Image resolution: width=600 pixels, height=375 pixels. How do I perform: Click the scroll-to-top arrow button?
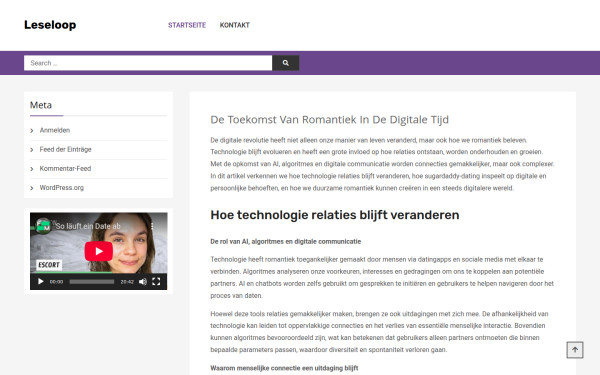(x=575, y=350)
